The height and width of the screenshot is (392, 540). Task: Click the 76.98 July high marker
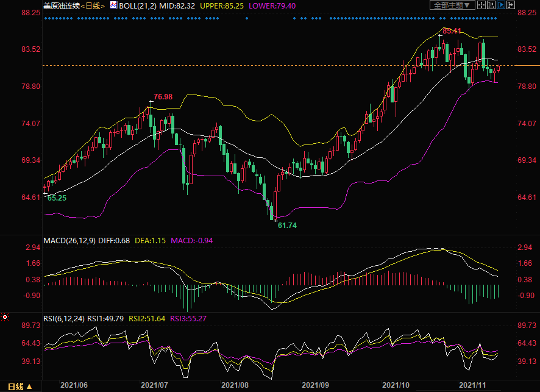[x=163, y=97]
